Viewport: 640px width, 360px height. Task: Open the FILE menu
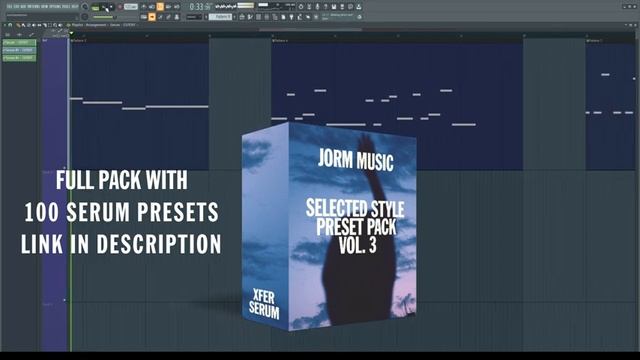point(9,7)
